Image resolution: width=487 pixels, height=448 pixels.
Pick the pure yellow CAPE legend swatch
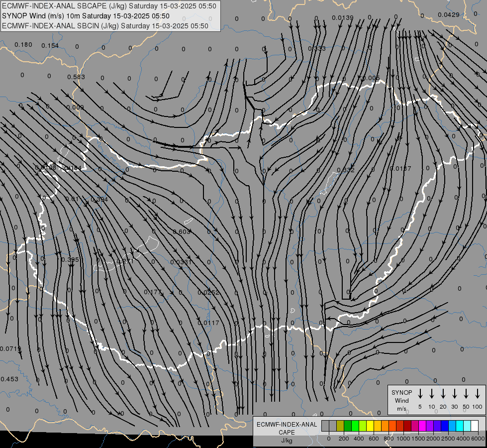370,426
